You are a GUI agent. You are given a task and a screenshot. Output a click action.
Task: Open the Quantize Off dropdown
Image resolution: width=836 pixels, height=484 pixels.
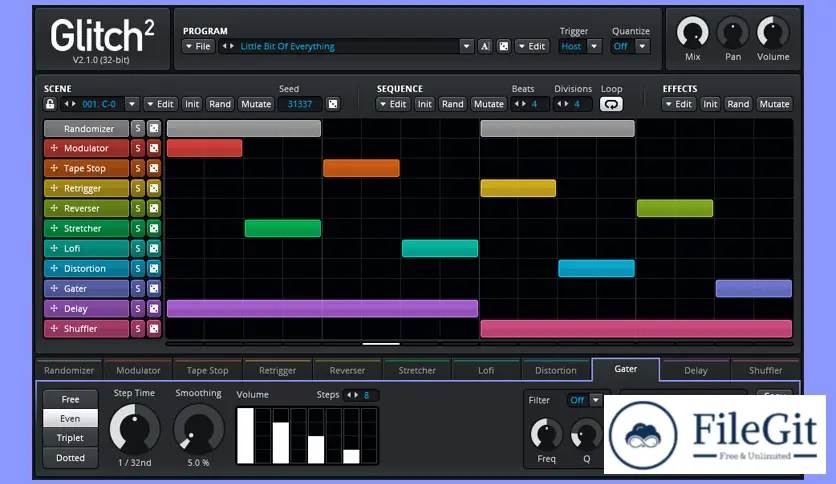[642, 46]
